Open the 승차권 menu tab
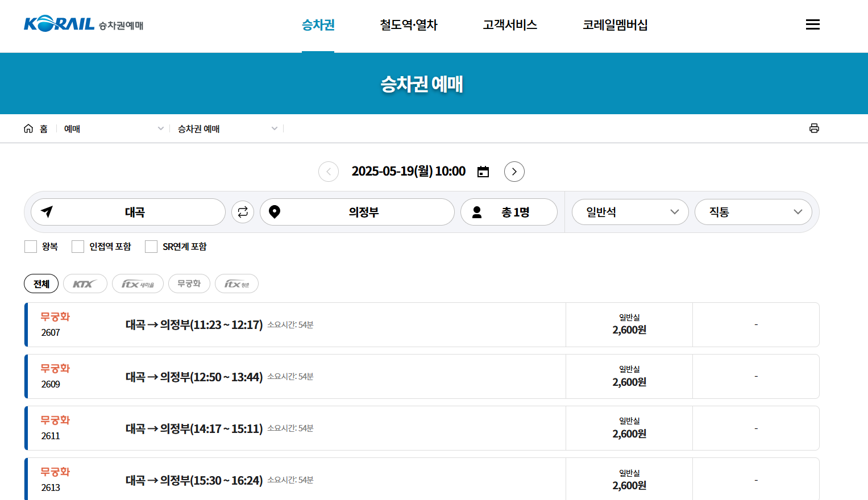Screen dimensions: 868x500 (x=318, y=25)
